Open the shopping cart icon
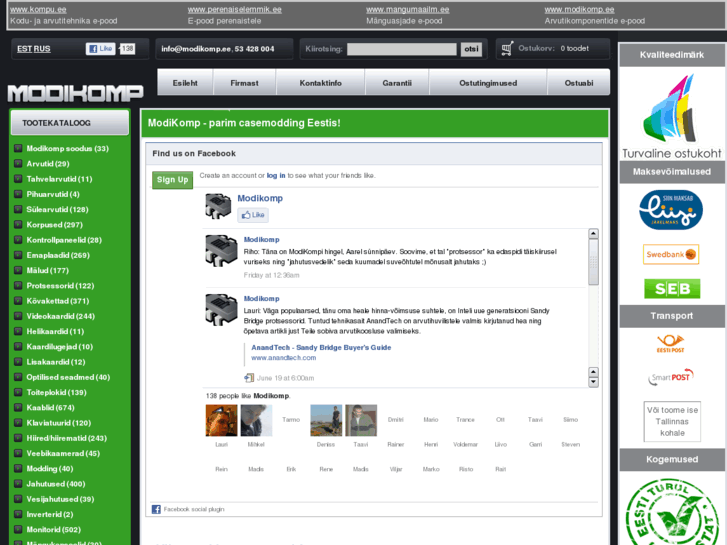The image size is (727, 545). point(507,49)
